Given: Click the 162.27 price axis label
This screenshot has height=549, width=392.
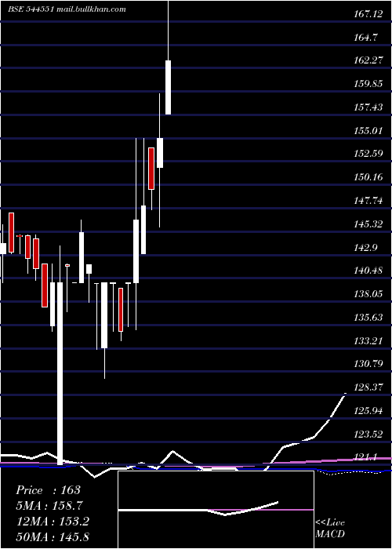Looking at the screenshot, I should 368,60.
